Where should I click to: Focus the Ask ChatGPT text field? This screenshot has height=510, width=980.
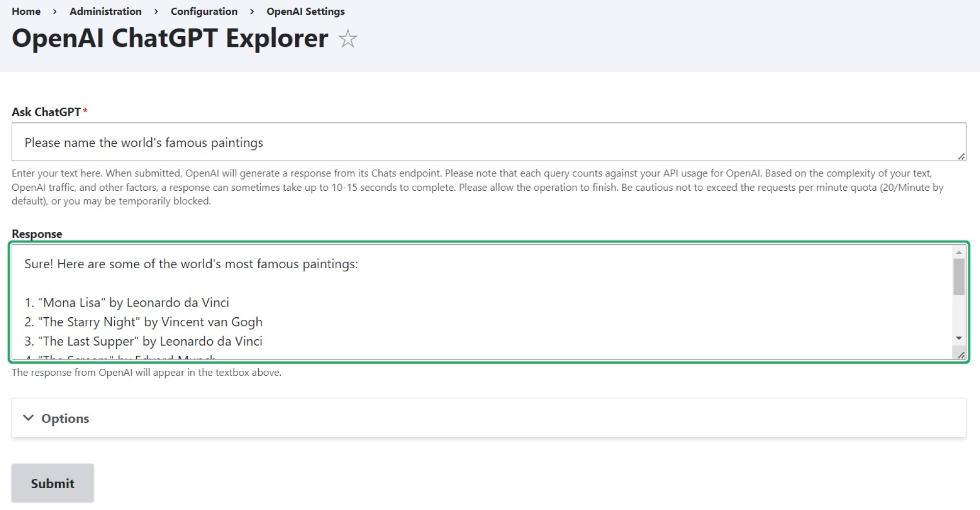(x=489, y=142)
